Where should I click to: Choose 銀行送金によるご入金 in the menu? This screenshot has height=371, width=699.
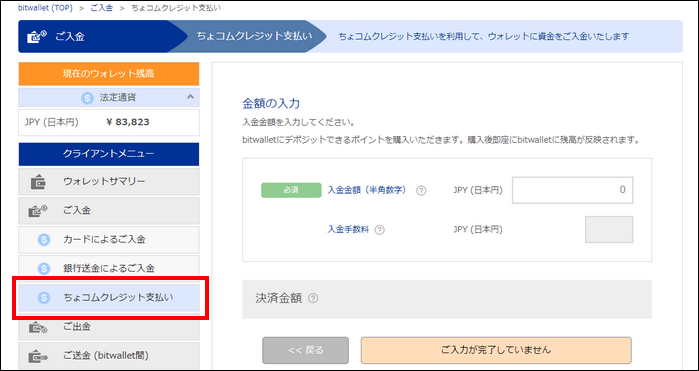(x=109, y=268)
